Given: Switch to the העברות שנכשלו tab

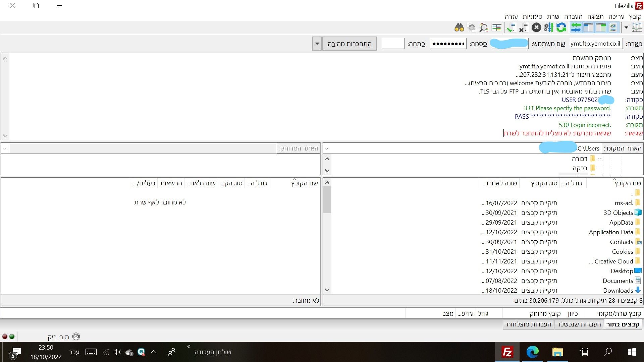Looking at the screenshot, I should 579,324.
